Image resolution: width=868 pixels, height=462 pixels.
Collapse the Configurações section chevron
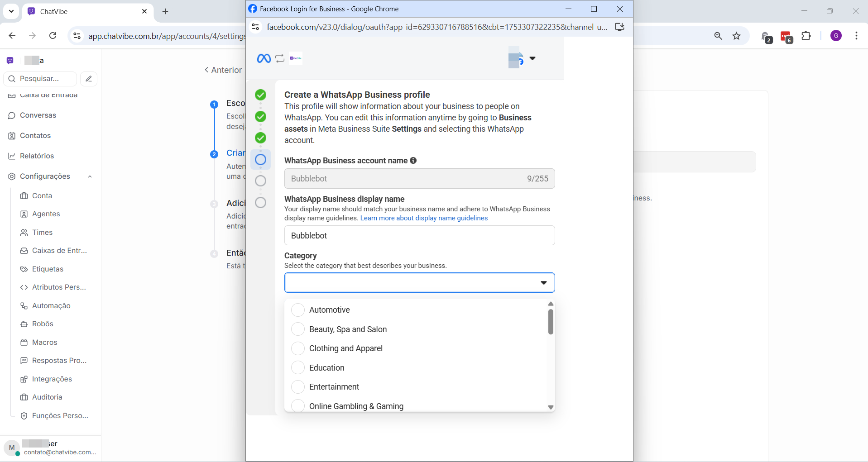click(x=90, y=176)
